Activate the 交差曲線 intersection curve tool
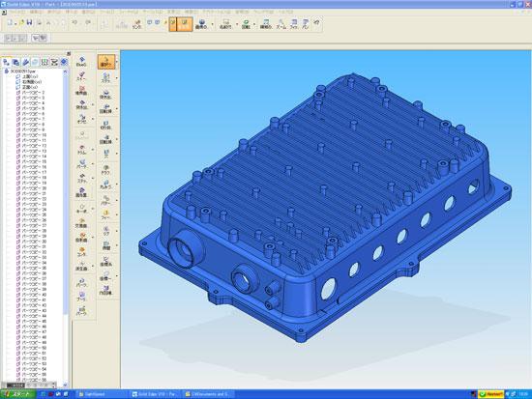 coord(82,223)
